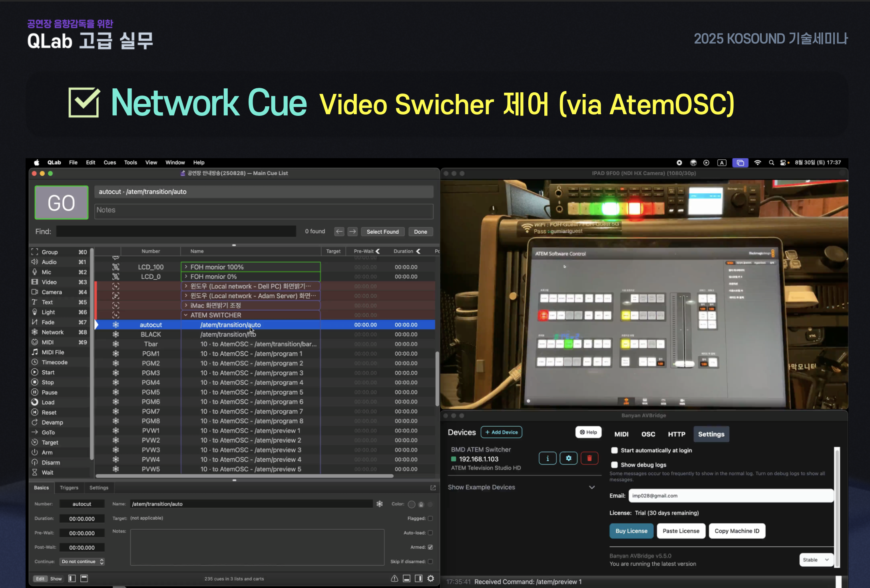Click the Network cue toolbox icon

(x=35, y=332)
